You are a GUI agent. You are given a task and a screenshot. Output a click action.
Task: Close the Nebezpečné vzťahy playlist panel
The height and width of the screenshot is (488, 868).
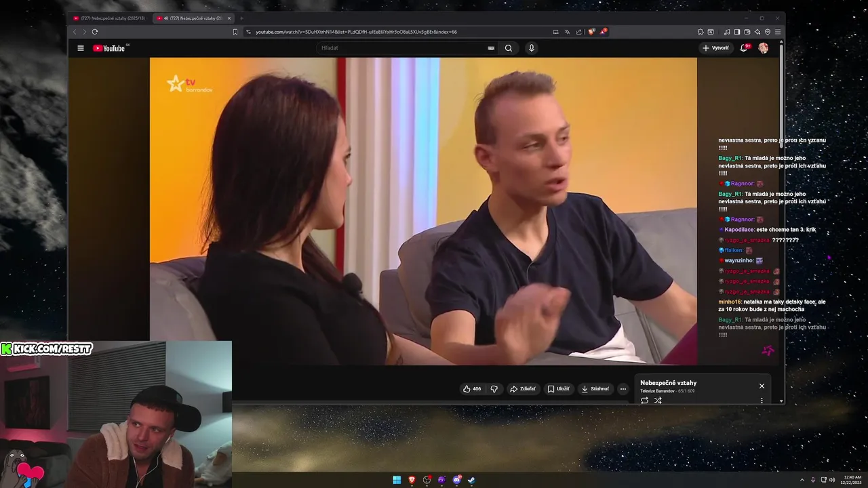(762, 386)
